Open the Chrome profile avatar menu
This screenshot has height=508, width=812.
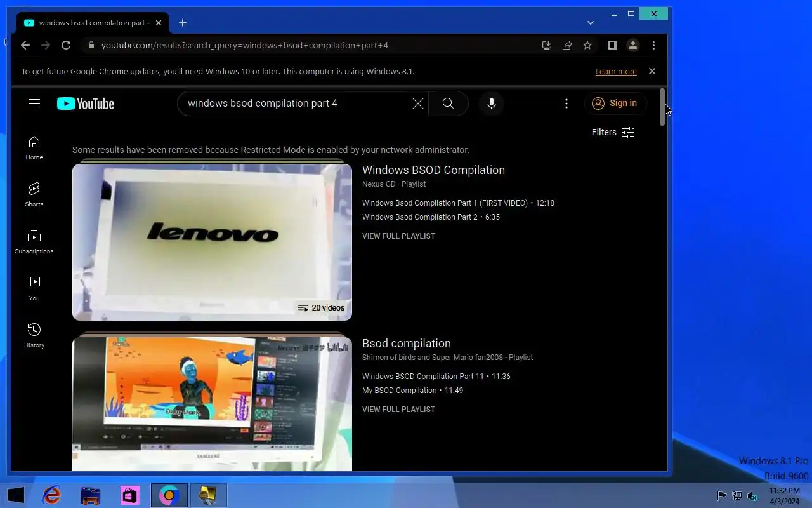(x=632, y=45)
